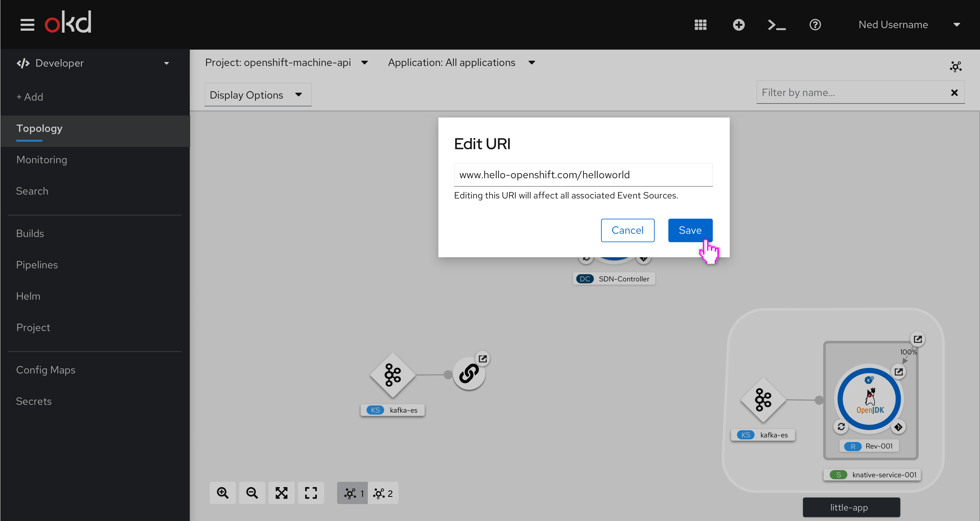Clear the name filter with X
Image resolution: width=980 pixels, height=521 pixels.
pos(954,92)
